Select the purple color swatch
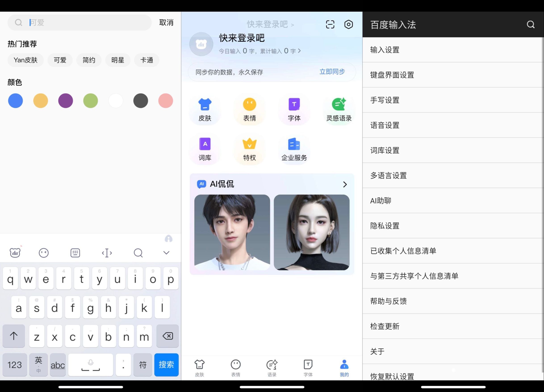Screen dimensions: 544x392 (x=65, y=101)
